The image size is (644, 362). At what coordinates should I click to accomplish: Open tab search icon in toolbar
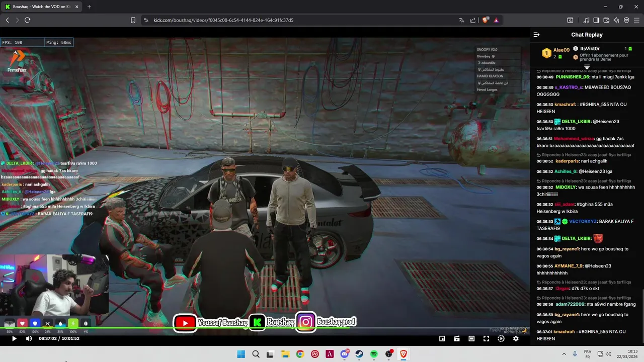[570, 20]
